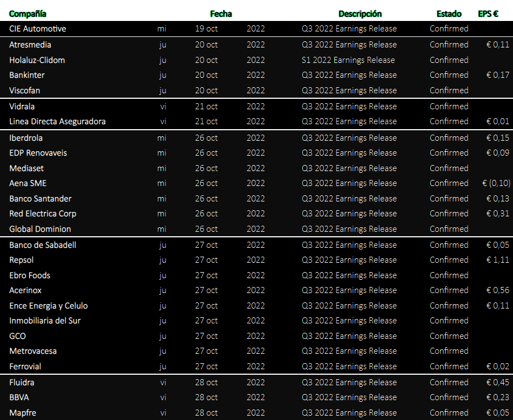The width and height of the screenshot is (513, 420).
Task: Select the Viscofan company cell
Action: click(x=24, y=91)
